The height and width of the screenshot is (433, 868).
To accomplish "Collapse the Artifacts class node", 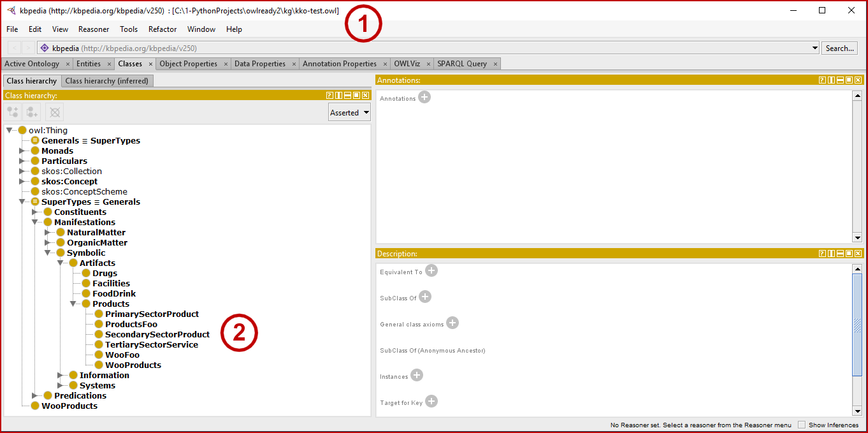I will click(61, 263).
